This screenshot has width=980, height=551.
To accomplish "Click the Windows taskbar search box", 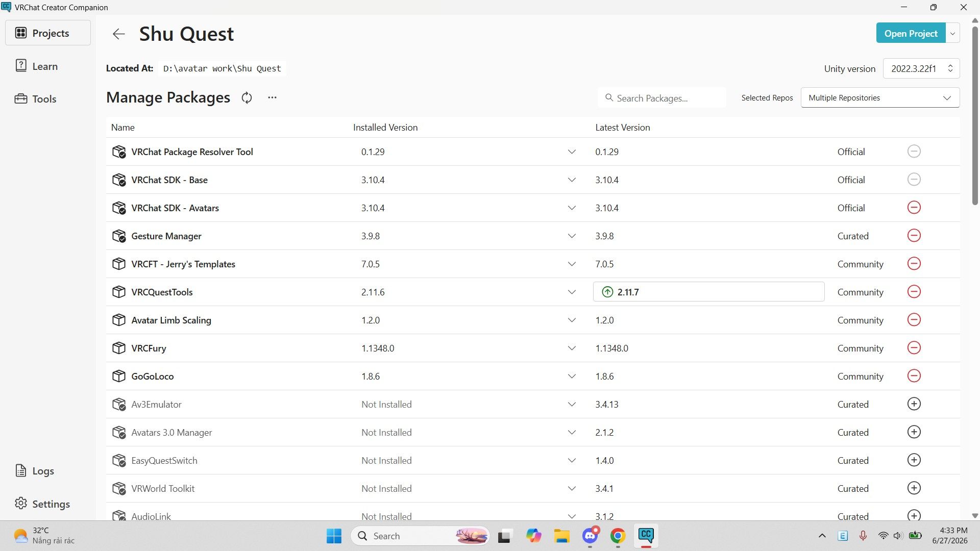I will 420,536.
